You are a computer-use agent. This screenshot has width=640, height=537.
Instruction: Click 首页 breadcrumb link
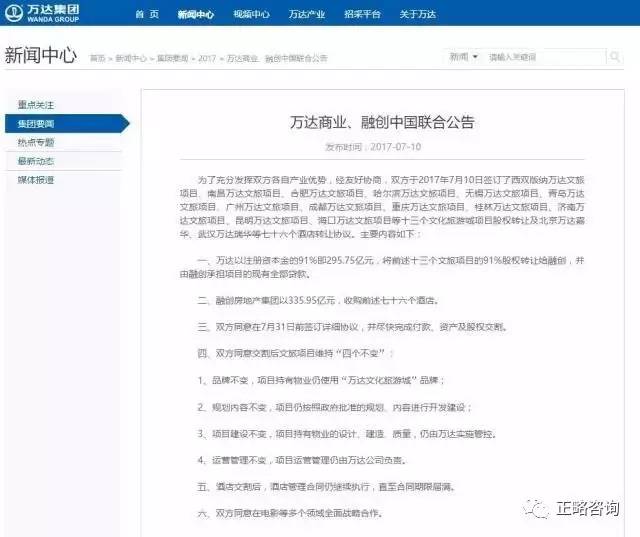pyautogui.click(x=98, y=58)
